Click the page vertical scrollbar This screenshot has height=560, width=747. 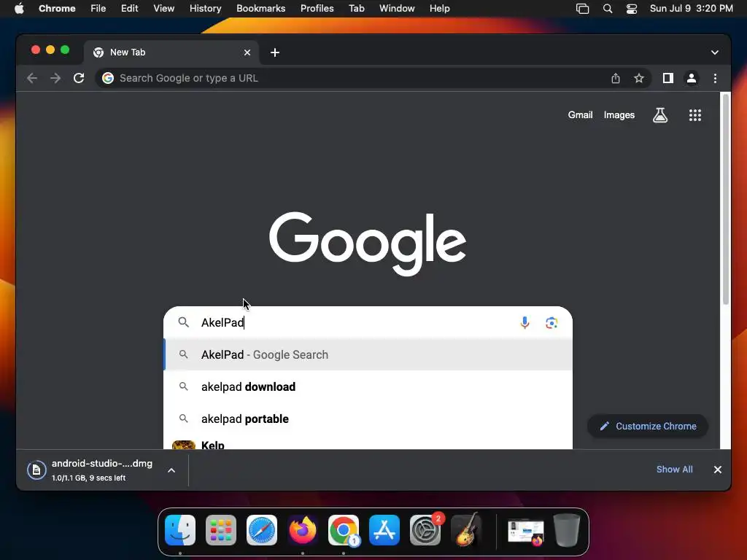pyautogui.click(x=725, y=199)
